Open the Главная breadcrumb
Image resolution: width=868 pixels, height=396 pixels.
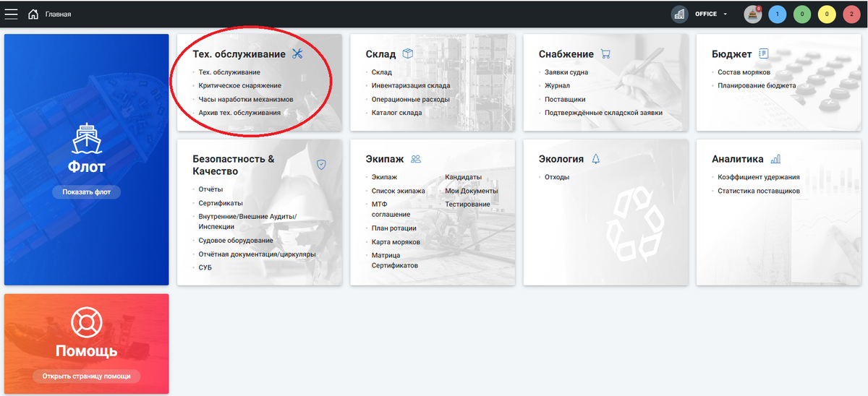[58, 14]
